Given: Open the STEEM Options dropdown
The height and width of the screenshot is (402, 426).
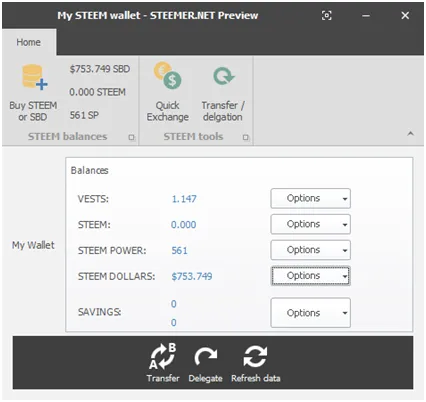Looking at the screenshot, I should coord(311,224).
